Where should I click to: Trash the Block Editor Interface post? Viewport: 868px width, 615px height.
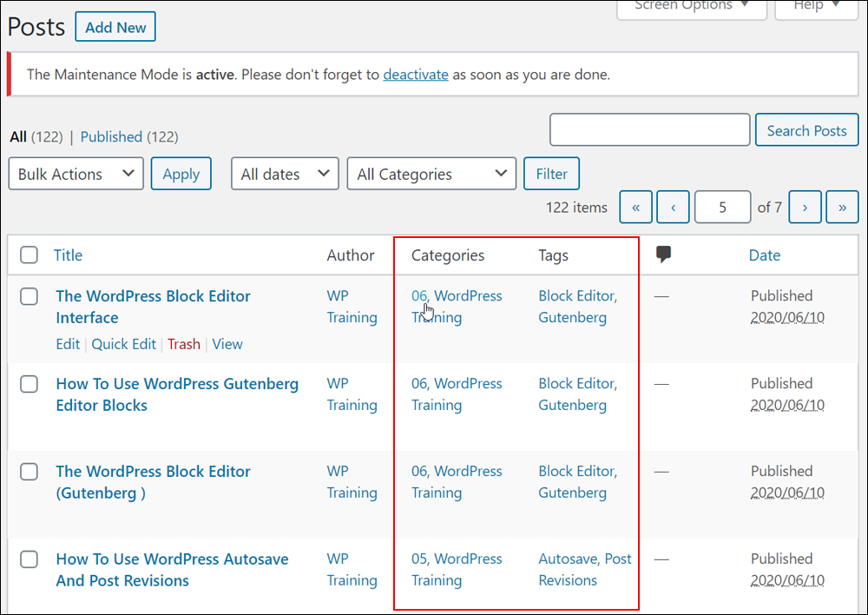coord(184,344)
